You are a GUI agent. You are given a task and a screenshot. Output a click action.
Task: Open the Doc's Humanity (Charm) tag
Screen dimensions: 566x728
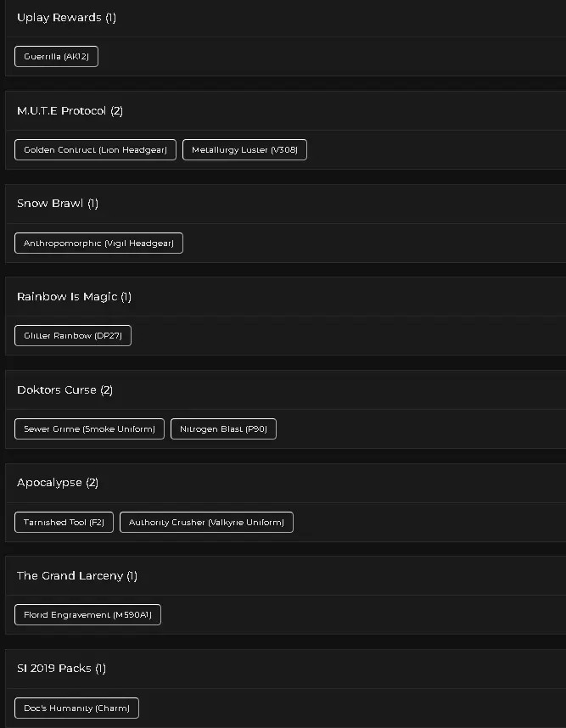76,708
